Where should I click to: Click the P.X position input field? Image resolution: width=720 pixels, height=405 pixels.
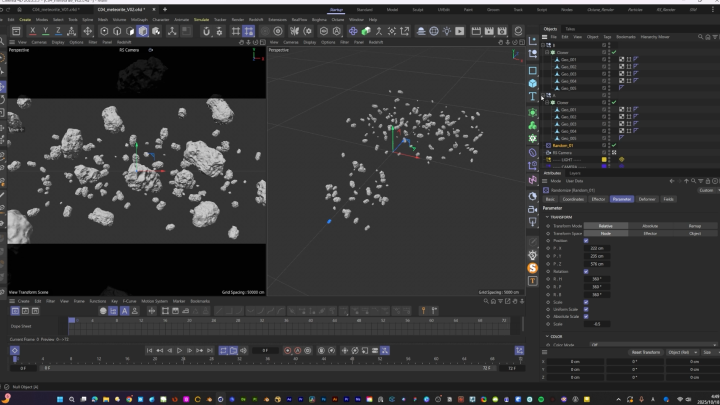598,247
